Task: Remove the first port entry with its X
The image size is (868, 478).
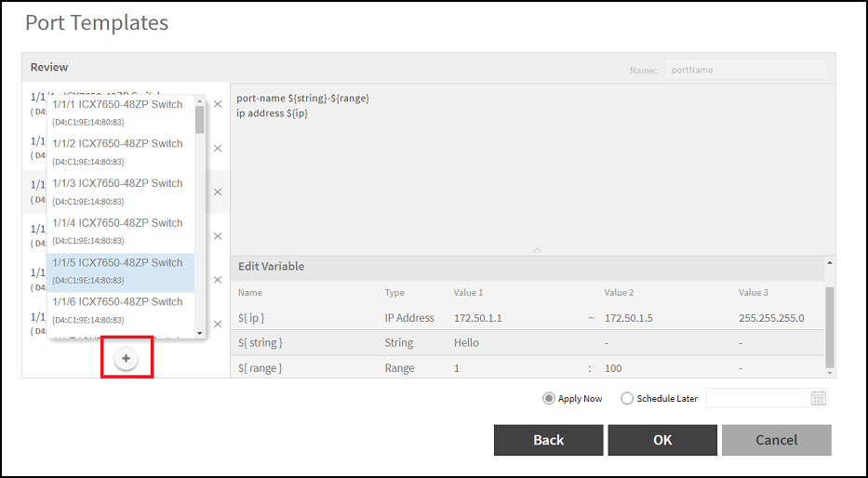Action: coord(218,104)
